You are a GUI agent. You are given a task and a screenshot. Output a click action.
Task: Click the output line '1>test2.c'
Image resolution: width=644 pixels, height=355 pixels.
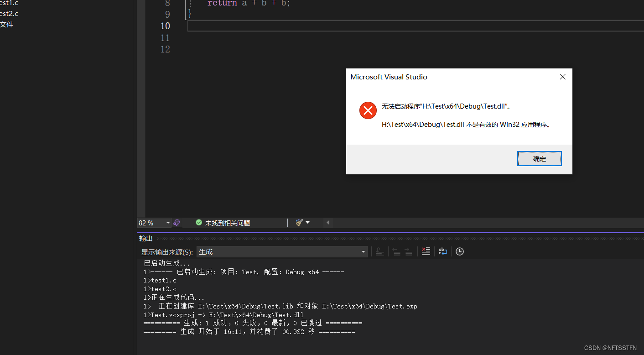(160, 289)
